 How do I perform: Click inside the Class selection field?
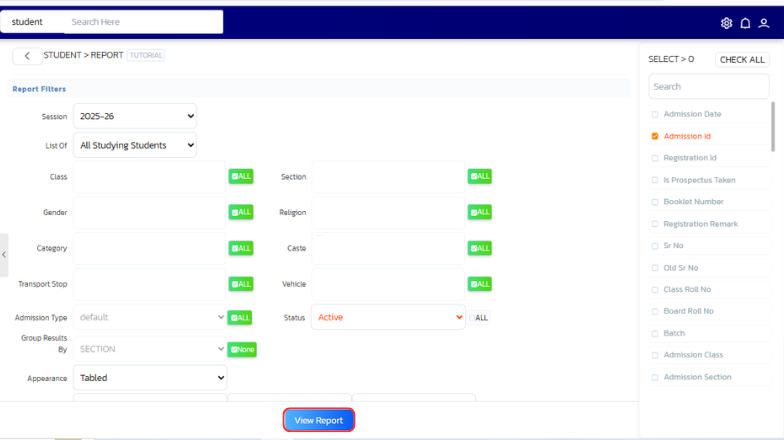point(150,177)
